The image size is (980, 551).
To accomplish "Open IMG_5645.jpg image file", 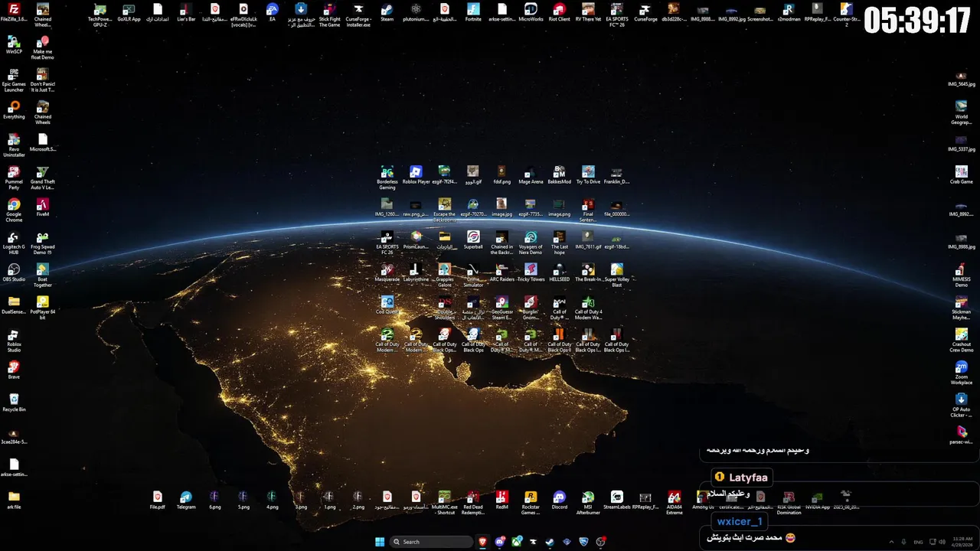I will 962,79.
